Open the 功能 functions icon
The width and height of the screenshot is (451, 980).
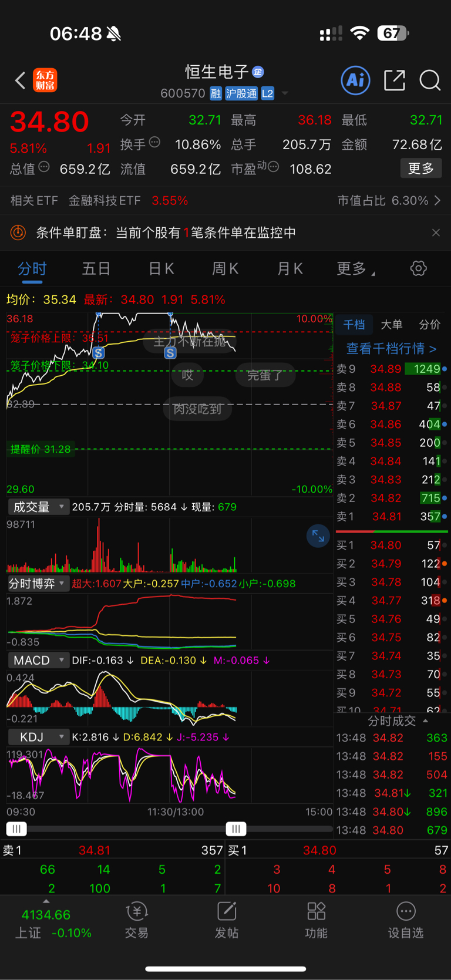click(316, 920)
